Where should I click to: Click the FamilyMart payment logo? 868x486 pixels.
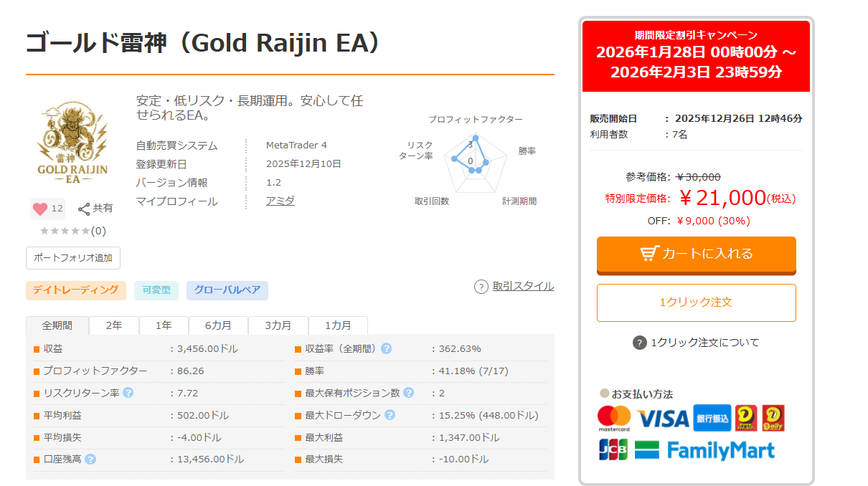pyautogui.click(x=705, y=450)
